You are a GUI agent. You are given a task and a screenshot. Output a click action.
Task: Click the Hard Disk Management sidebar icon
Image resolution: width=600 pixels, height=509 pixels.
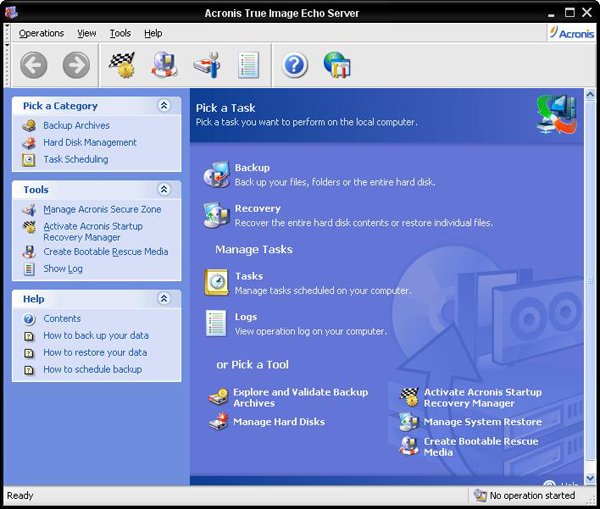pyautogui.click(x=29, y=143)
